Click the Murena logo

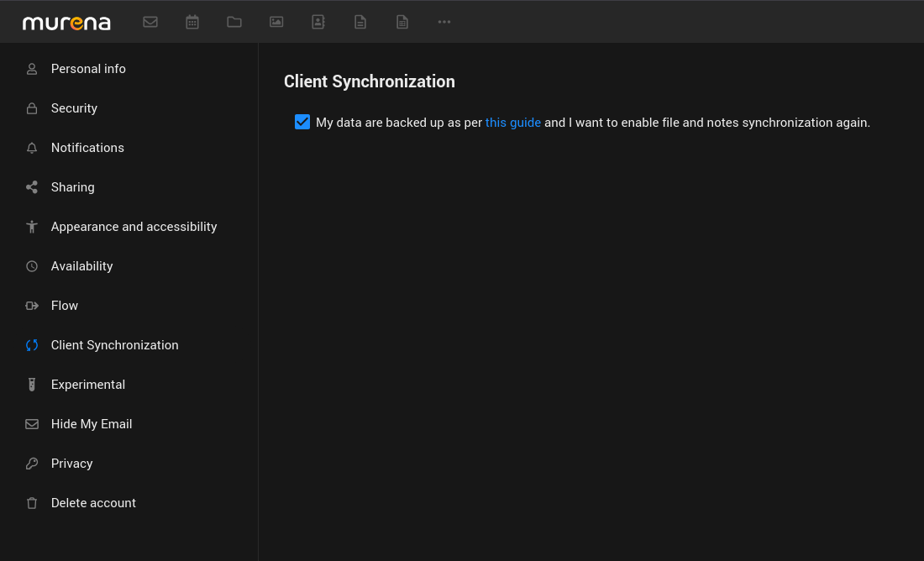click(66, 23)
